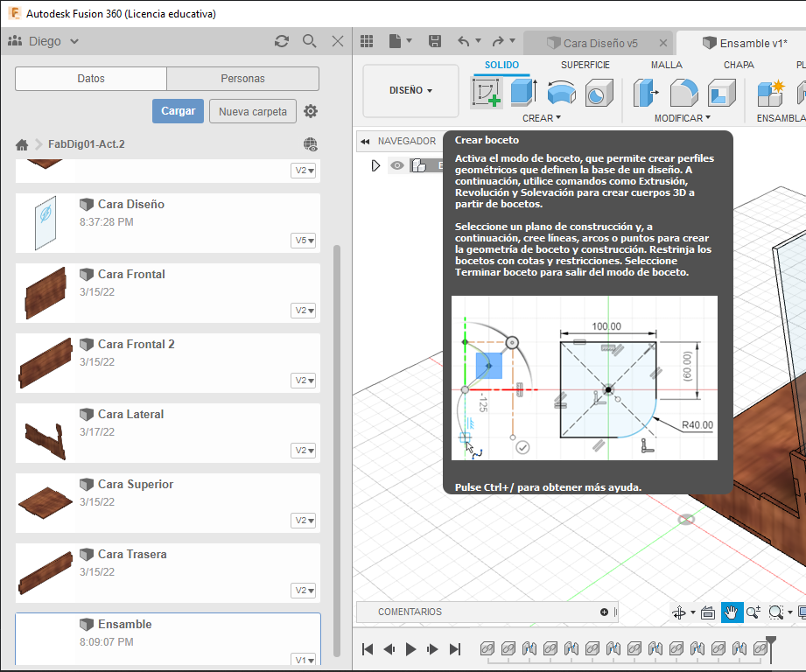Select the Pan hand tool

pos(731,612)
